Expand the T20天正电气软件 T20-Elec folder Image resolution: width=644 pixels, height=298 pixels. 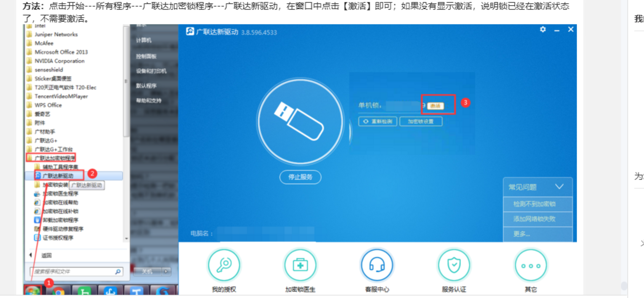tap(61, 87)
